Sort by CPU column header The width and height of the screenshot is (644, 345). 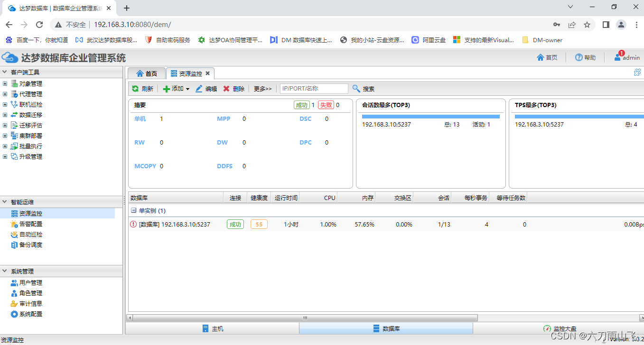(x=318, y=198)
